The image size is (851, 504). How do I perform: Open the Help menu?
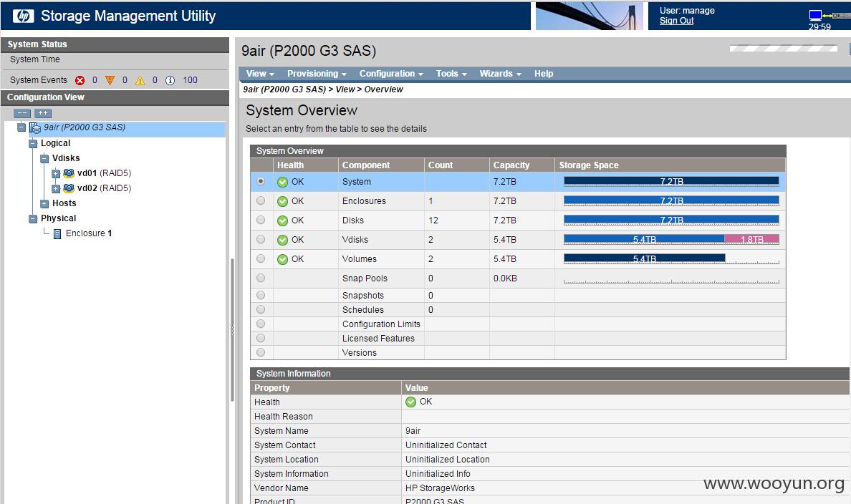(x=543, y=74)
